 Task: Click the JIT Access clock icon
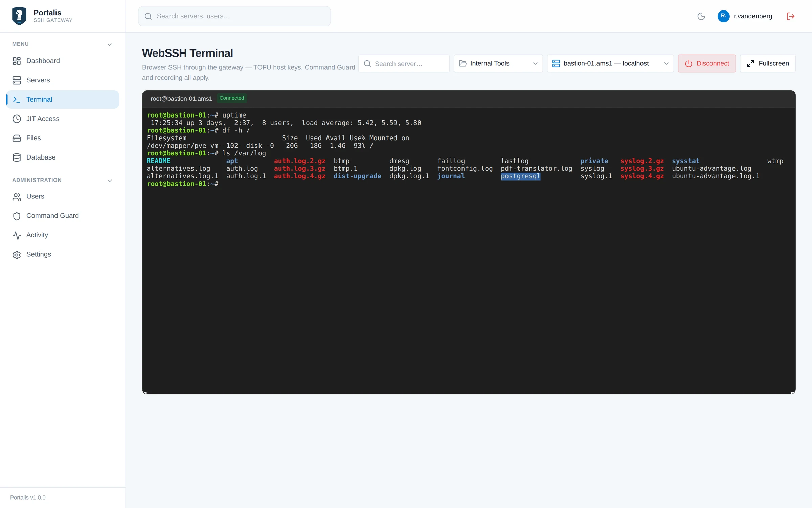[x=17, y=119]
